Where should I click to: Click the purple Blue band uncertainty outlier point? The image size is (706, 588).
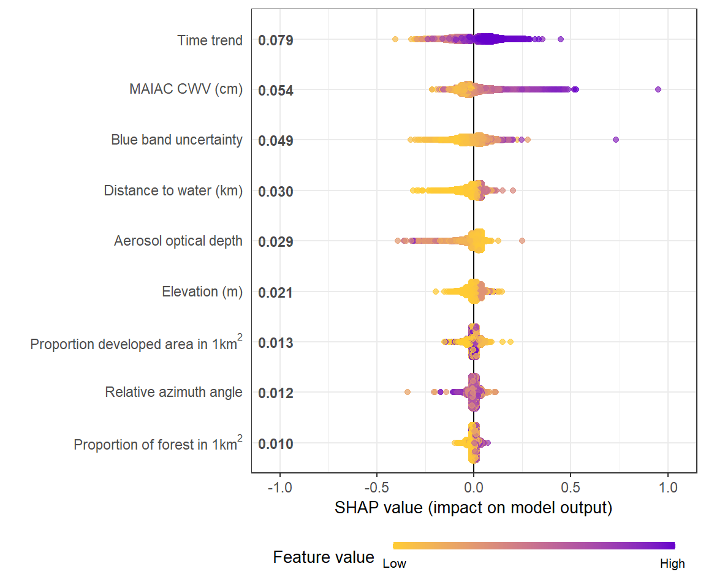click(x=616, y=140)
